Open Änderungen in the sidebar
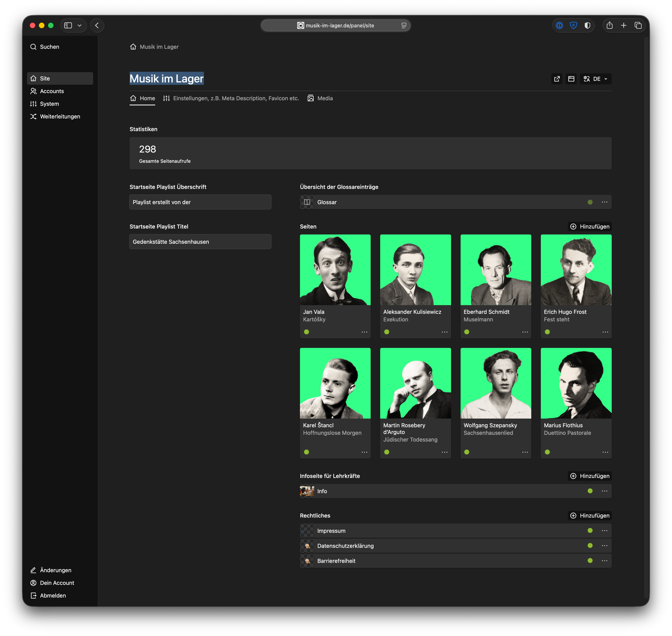Screen dimensions: 672x636 tap(60, 570)
